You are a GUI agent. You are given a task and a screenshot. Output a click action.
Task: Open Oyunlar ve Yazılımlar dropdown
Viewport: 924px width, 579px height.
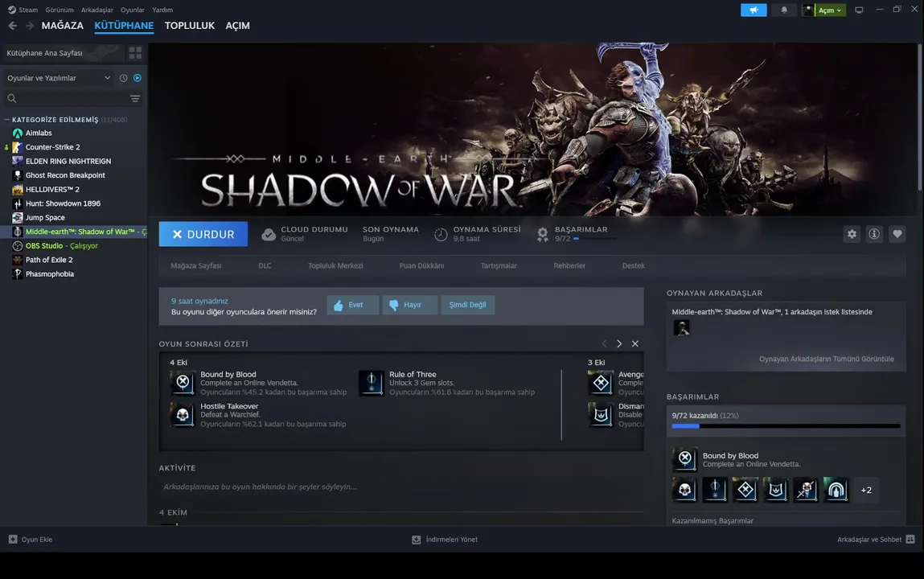(x=59, y=78)
